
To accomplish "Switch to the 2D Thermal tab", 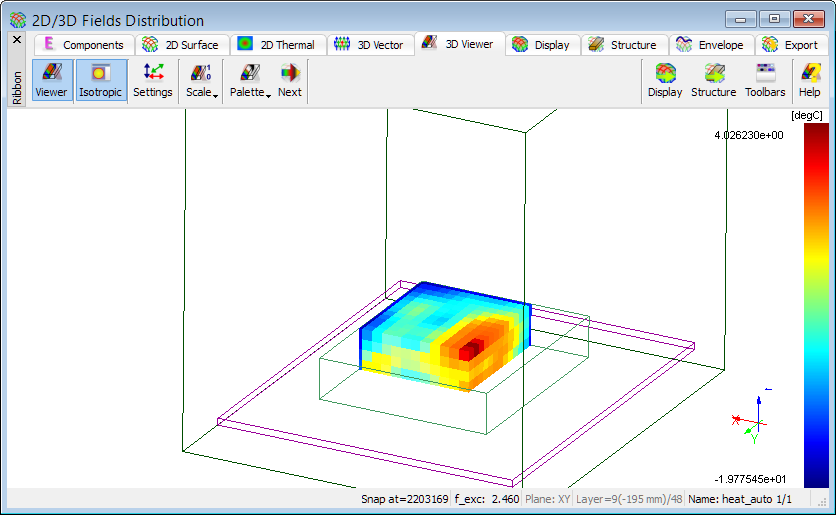I will pyautogui.click(x=276, y=45).
